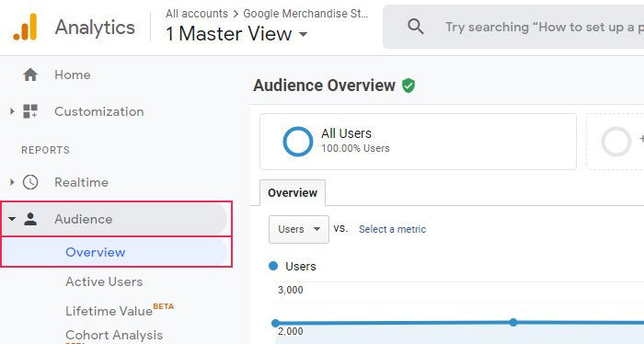Screen dimensions: 644x344
Task: Click the Analytics title text
Action: click(95, 27)
